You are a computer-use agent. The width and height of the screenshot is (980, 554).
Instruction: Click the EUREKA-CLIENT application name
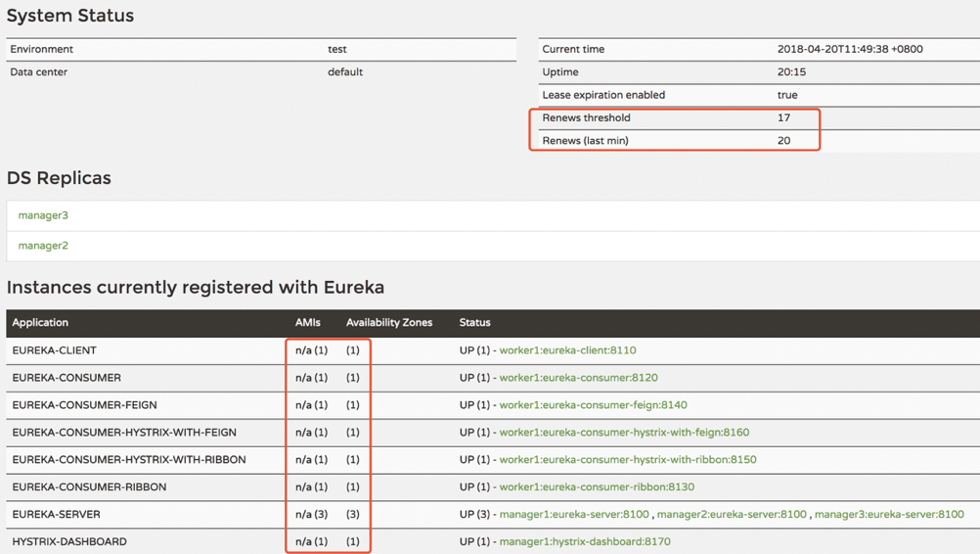(x=55, y=350)
